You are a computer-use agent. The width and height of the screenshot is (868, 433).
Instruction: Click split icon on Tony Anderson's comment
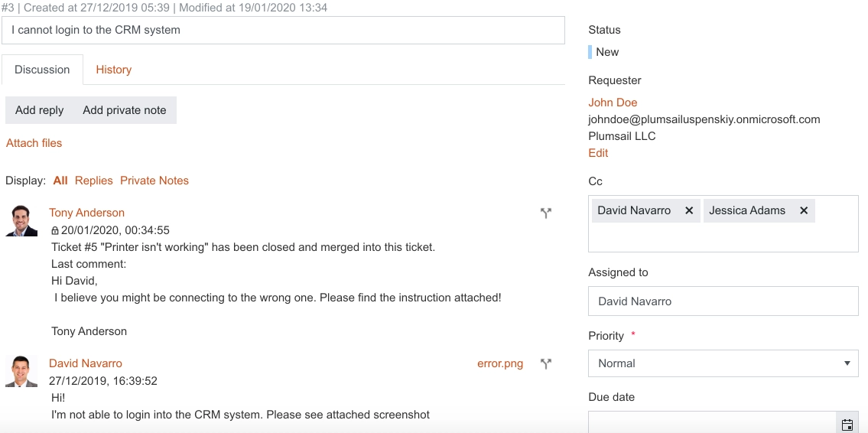pos(546,213)
